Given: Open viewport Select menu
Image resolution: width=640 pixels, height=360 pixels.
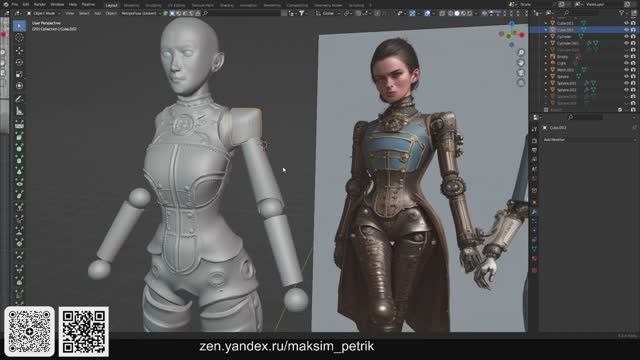Looking at the screenshot, I should (84, 13).
